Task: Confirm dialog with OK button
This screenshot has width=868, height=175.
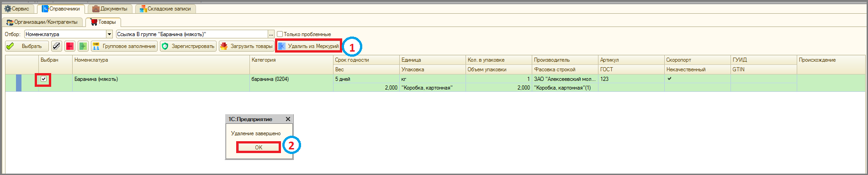Action: (259, 147)
